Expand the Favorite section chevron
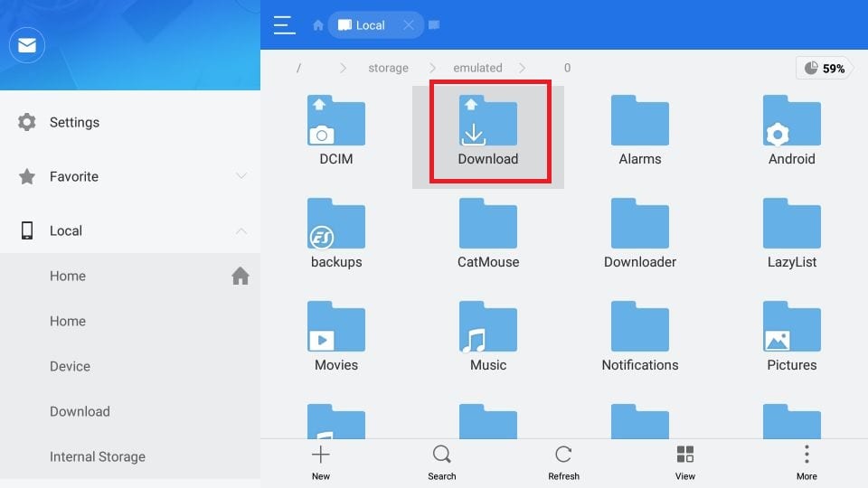The height and width of the screenshot is (488, 868). [x=241, y=176]
